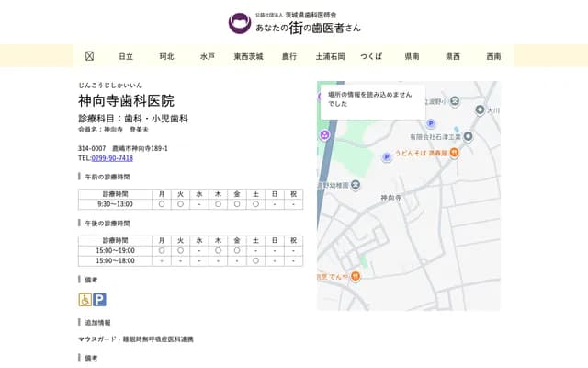The height and width of the screenshot is (368, 588).
Task: Open the 県西 area menu item
Action: pyautogui.click(x=453, y=56)
